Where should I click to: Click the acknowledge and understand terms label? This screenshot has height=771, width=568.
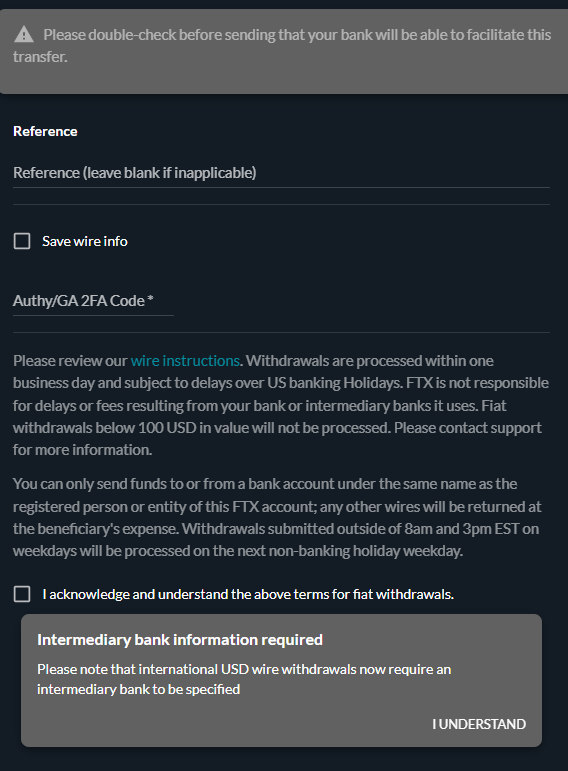click(248, 594)
